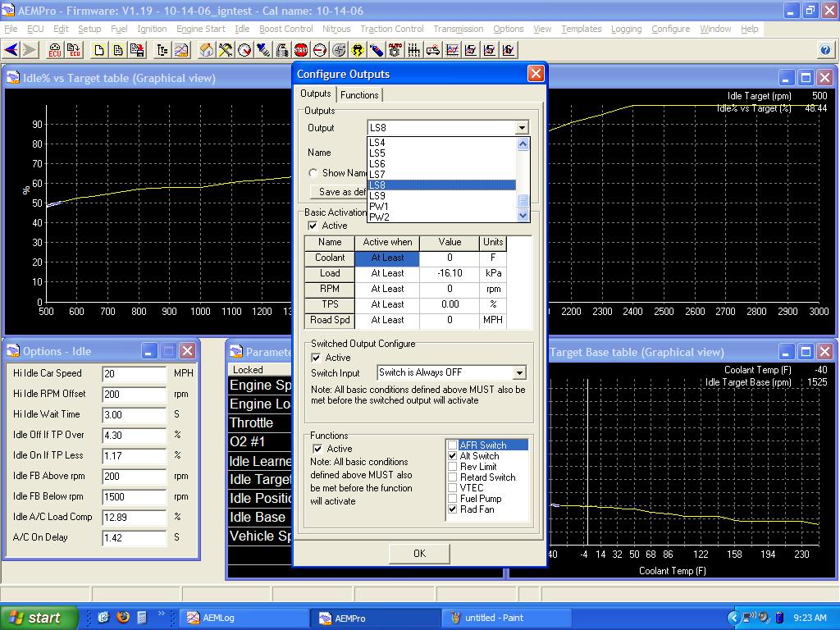Uncheck the Rad Fan function checkbox
The width and height of the screenshot is (840, 630).
click(x=453, y=509)
